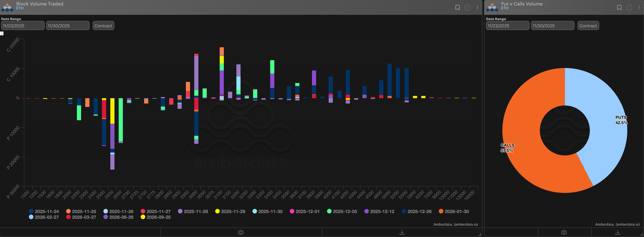This screenshot has width=644, height=237.
Task: Open end date 11/30/2025 in Put v Calls
Action: pyautogui.click(x=552, y=25)
